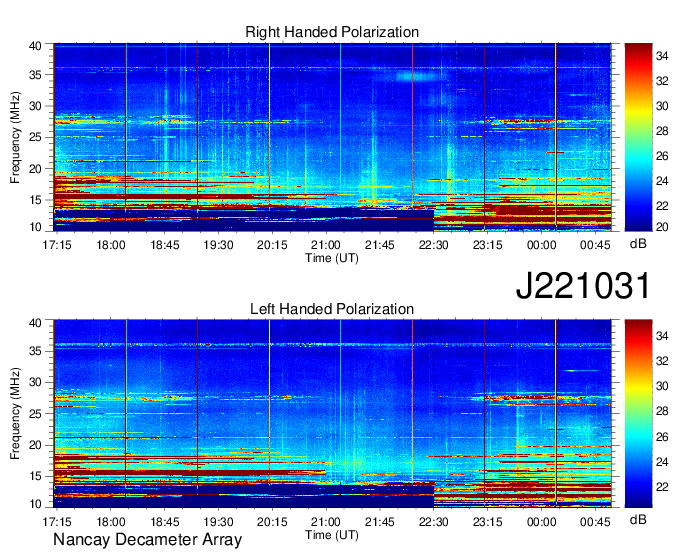The width and height of the screenshot is (680, 552).
Task: Click 21:00 time tick under Right Handed plot
Action: (326, 245)
